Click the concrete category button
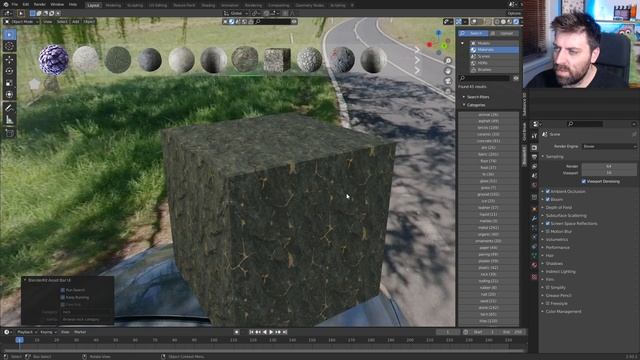 (x=488, y=141)
